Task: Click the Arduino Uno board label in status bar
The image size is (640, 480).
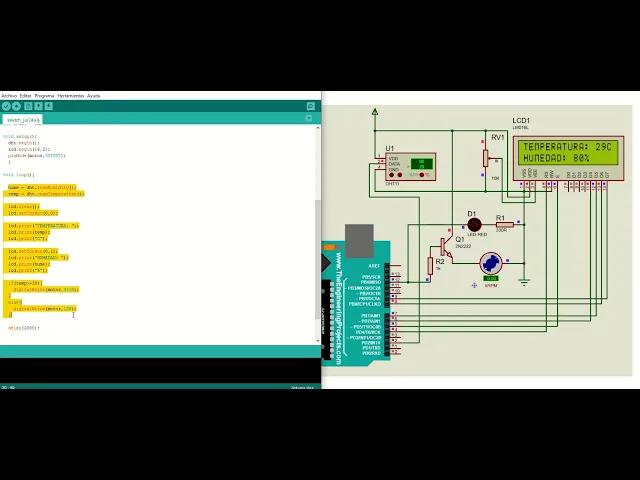Action: pyautogui.click(x=302, y=387)
